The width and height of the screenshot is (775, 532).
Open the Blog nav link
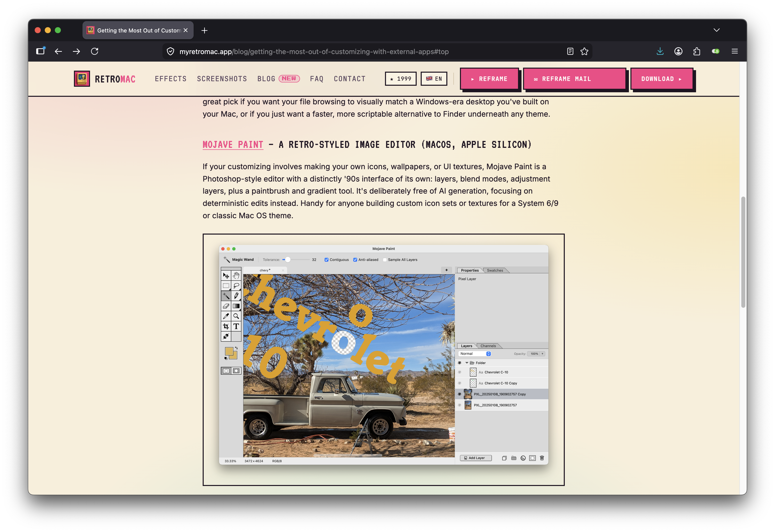point(266,79)
